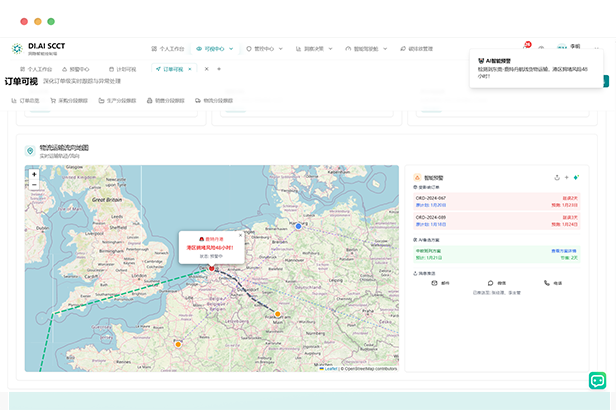Click the blue marker at Hamburg

point(298,226)
